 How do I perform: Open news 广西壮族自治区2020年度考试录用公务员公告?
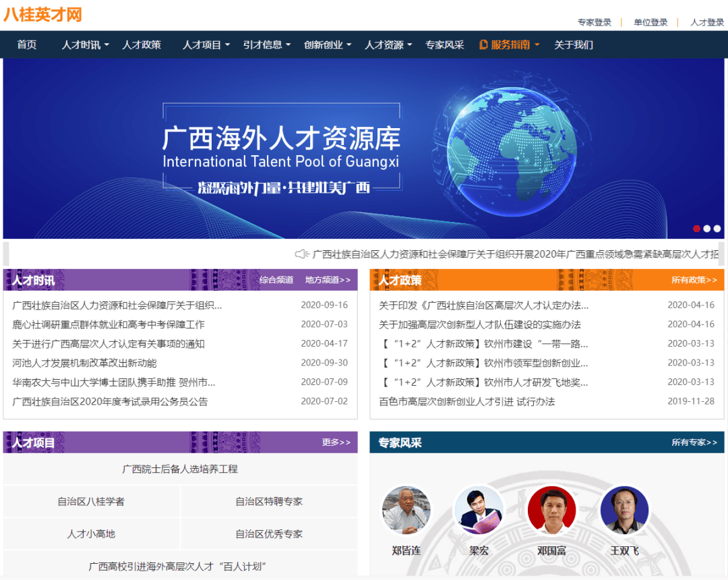click(110, 402)
